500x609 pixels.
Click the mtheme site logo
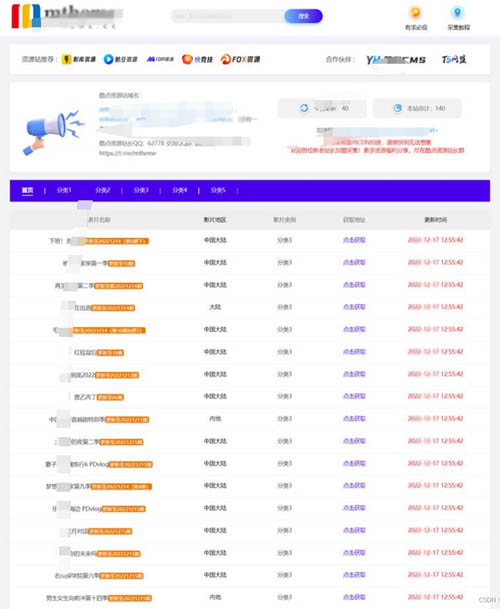pyautogui.click(x=66, y=16)
